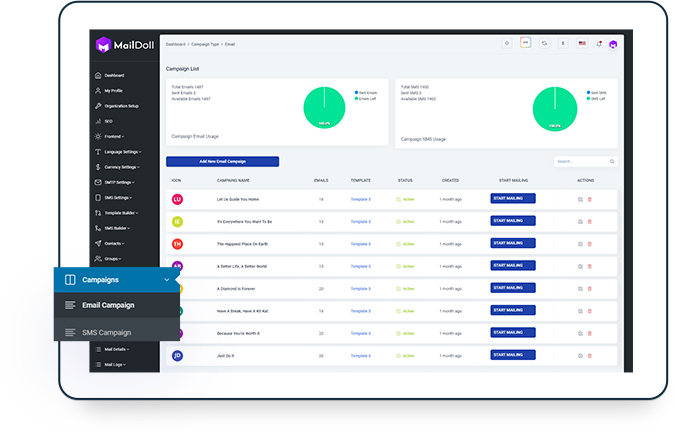This screenshot has height=432, width=675.
Task: Open the notifications bell
Action: (598, 44)
